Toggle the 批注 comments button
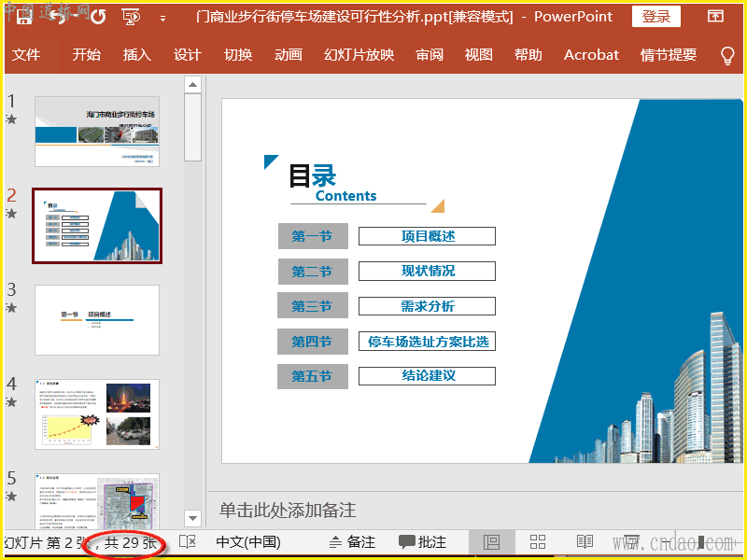The image size is (747, 560). [x=423, y=542]
